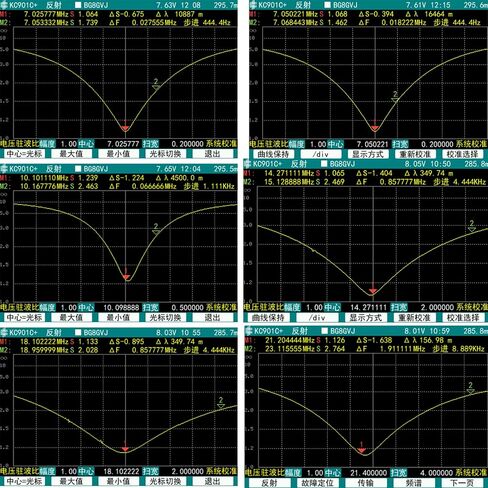Click the /div softkey under the 7.050221 center plot
Viewport: 488px width, 488px height.
pos(321,154)
